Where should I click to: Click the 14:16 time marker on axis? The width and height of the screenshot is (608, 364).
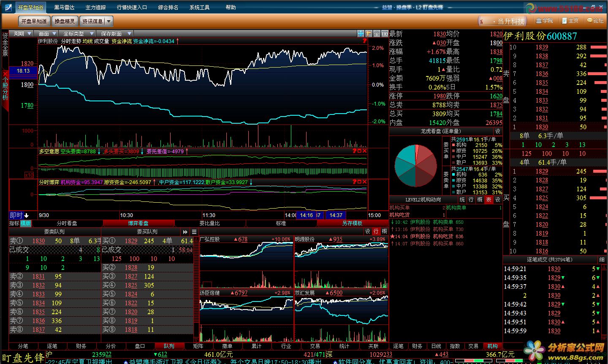(307, 215)
